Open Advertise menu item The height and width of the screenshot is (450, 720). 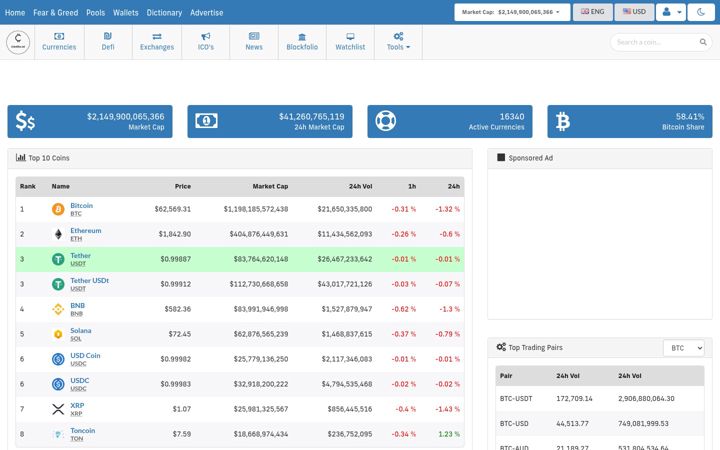[x=207, y=13]
